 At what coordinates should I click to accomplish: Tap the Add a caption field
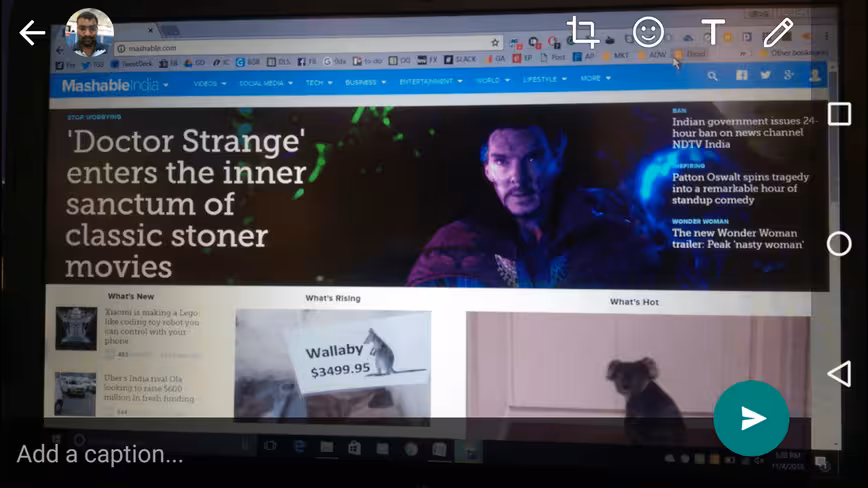coord(100,454)
